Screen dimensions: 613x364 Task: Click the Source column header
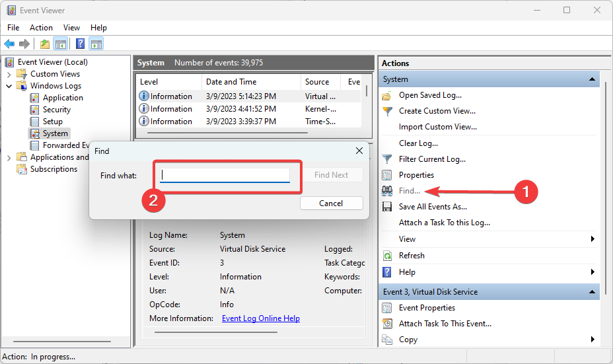pyautogui.click(x=320, y=82)
